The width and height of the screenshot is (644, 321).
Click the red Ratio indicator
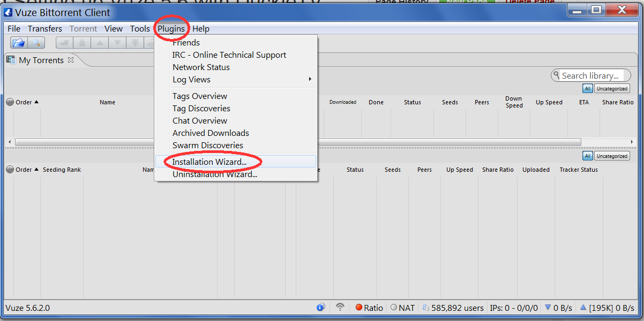369,308
